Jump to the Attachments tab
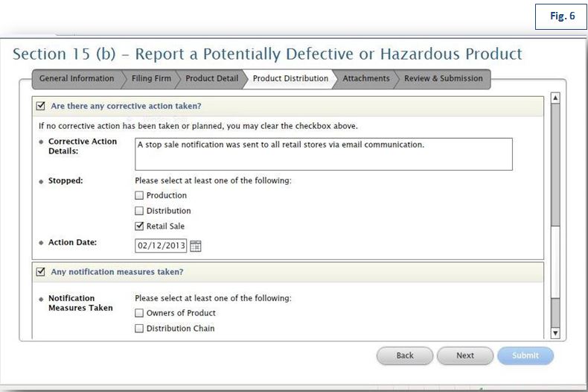This screenshot has height=392, width=588. [x=365, y=78]
